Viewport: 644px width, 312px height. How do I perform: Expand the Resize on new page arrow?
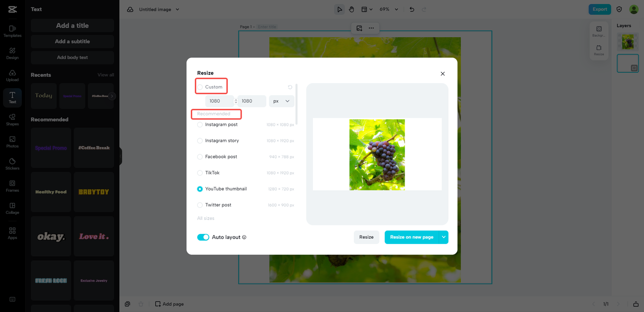pyautogui.click(x=443, y=237)
